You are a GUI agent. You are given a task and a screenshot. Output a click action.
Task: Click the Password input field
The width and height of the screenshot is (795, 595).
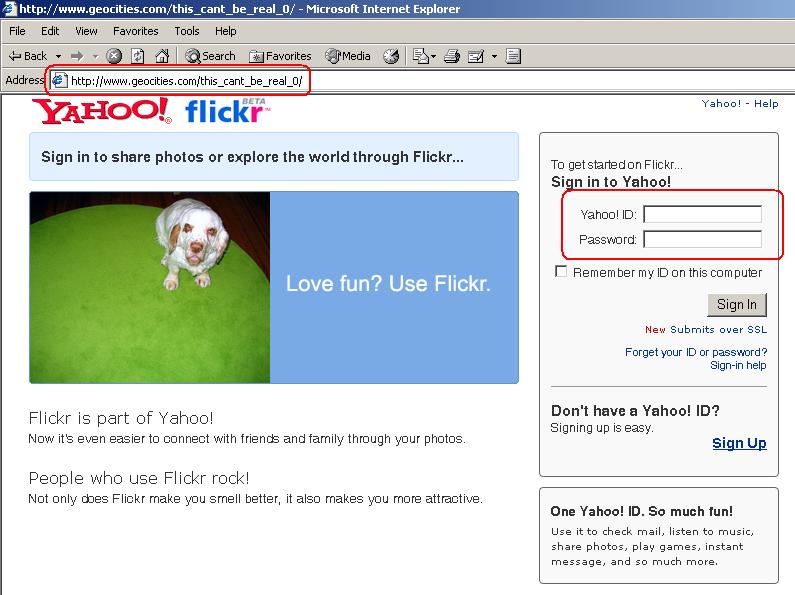(702, 239)
